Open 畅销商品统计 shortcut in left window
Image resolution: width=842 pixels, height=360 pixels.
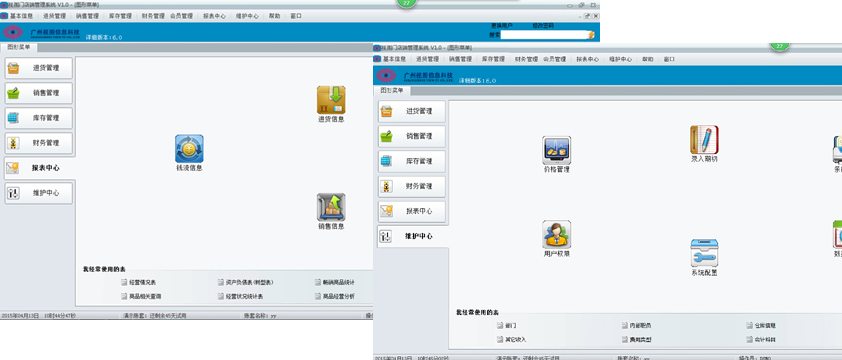click(x=335, y=282)
